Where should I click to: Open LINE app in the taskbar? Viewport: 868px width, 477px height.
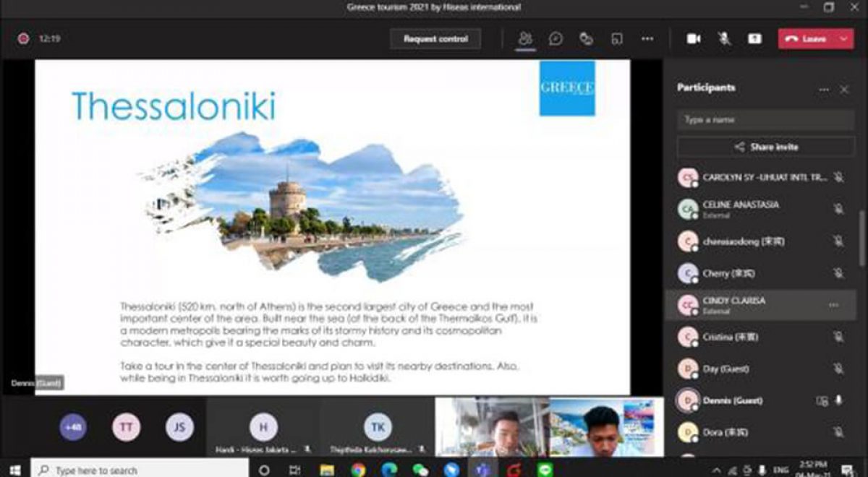pos(545,470)
